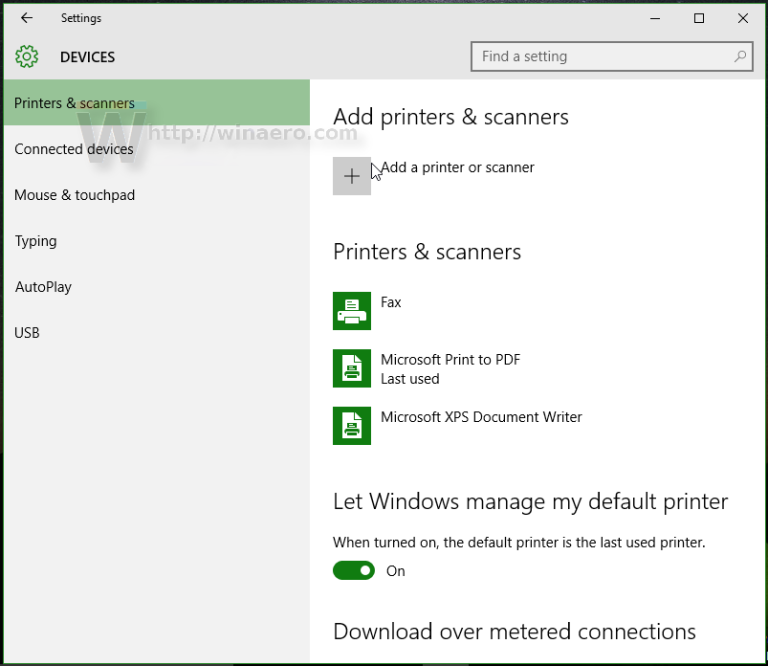The width and height of the screenshot is (768, 666).
Task: Open the Printers & scanners section
Action: click(75, 103)
